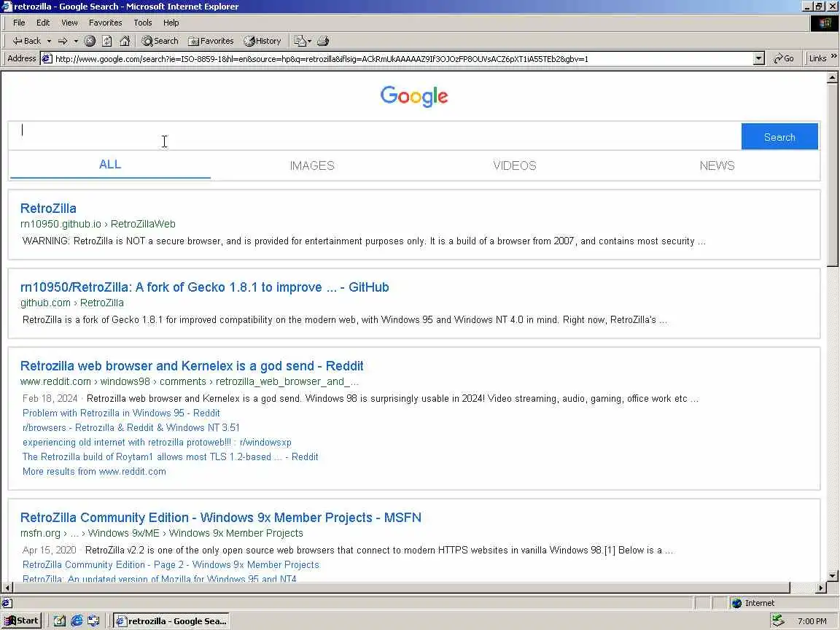Viewport: 840px width, 630px height.
Task: Click the vertical scrollbar up arrow
Action: pos(832,78)
